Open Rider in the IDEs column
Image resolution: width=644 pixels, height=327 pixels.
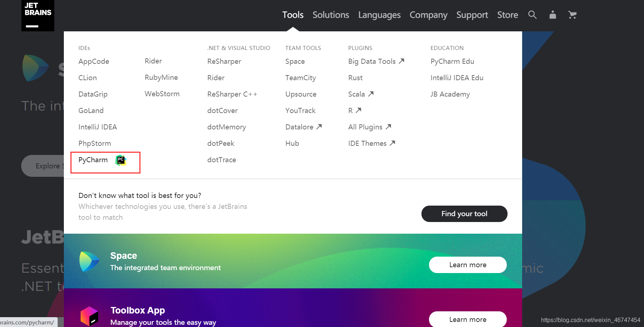(153, 61)
